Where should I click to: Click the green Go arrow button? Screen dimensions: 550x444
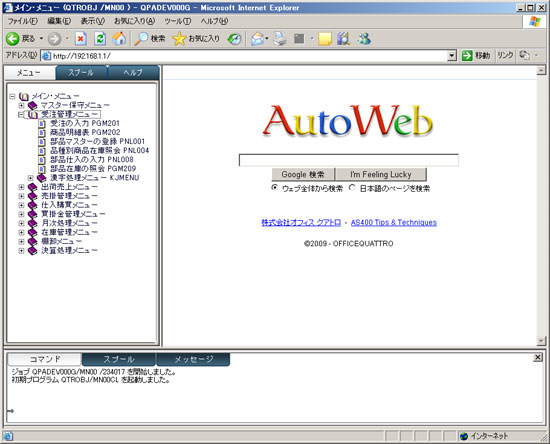467,55
